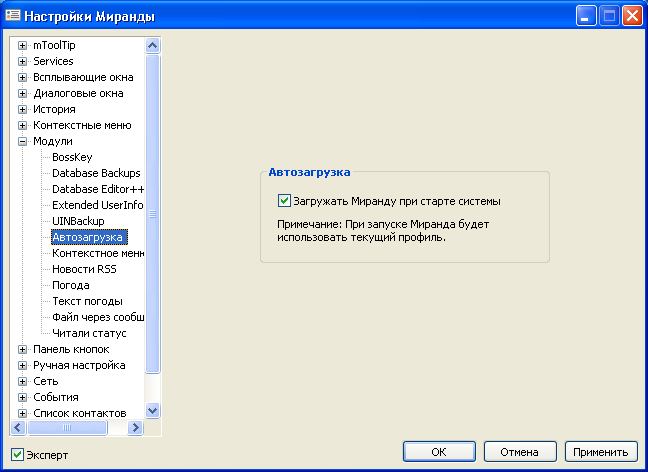Select the Services label
Image resolution: width=648 pixels, height=472 pixels.
click(53, 62)
